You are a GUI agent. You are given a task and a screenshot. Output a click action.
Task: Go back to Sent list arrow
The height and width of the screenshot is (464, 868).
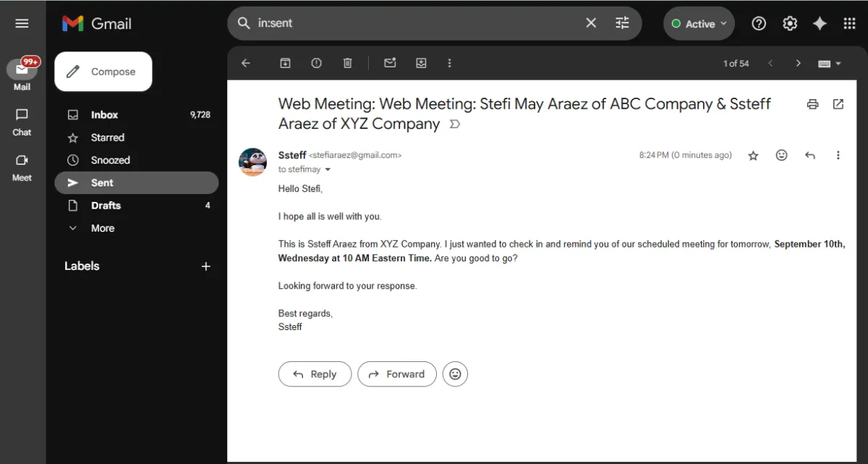click(246, 63)
